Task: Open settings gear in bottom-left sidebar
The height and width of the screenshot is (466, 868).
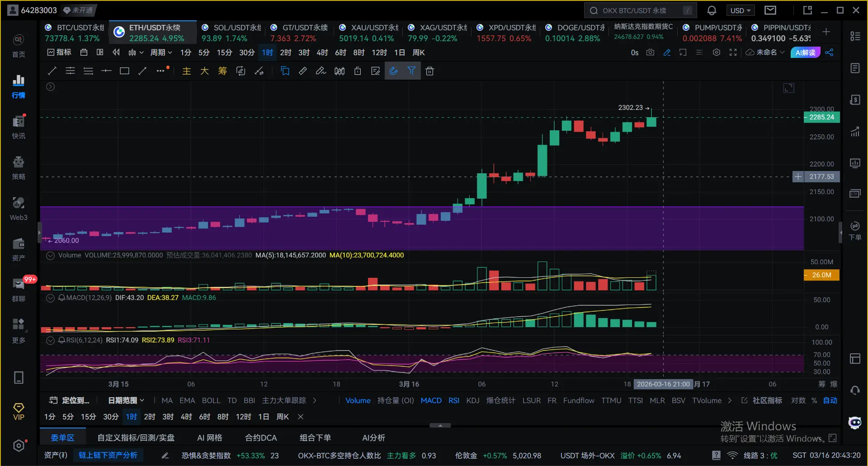Action: click(x=19, y=446)
